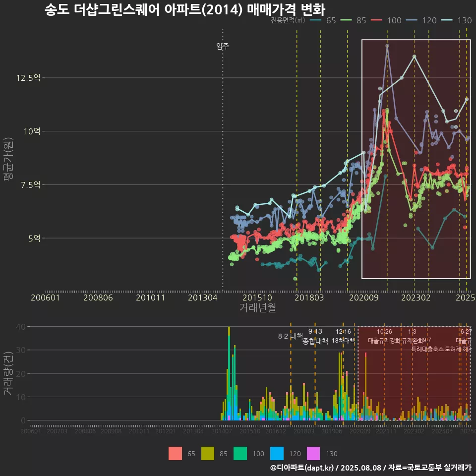Click the green 85 line swatch in top legend
Screen dimensions: 476x476
(x=346, y=20)
